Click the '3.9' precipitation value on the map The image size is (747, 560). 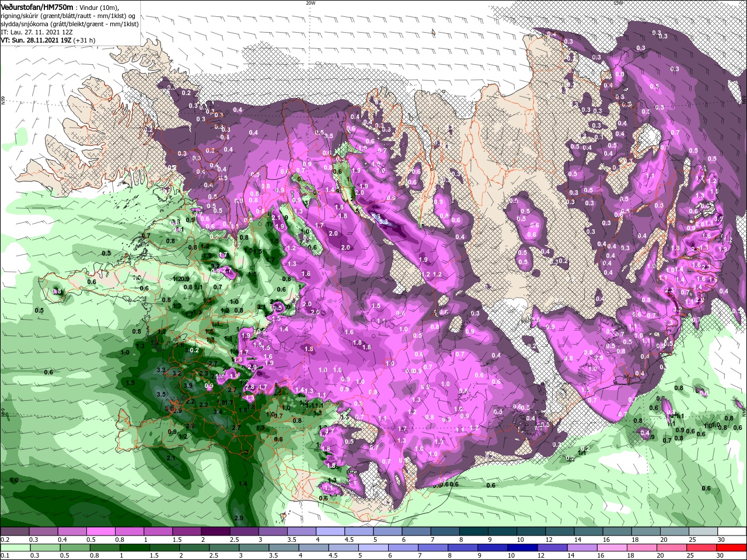188,386
